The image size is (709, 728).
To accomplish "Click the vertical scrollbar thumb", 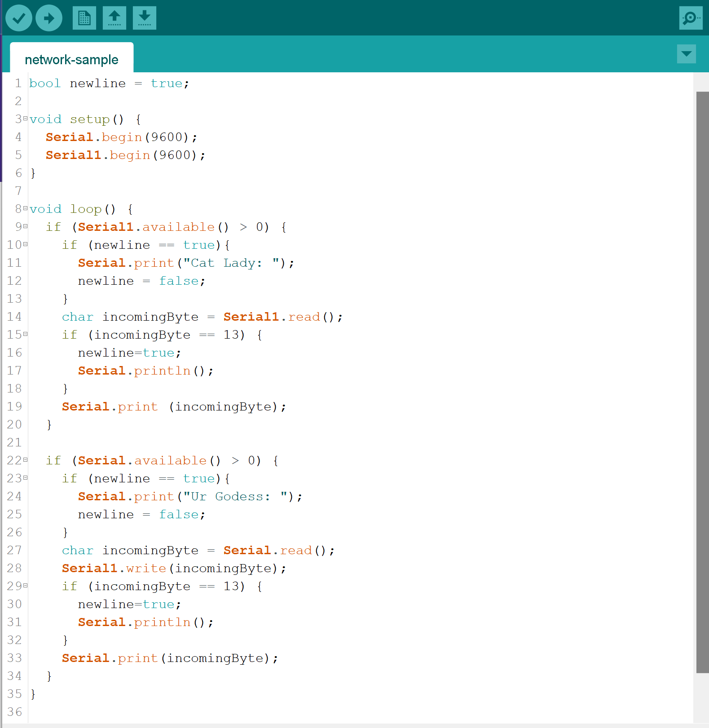I will pos(702,382).
